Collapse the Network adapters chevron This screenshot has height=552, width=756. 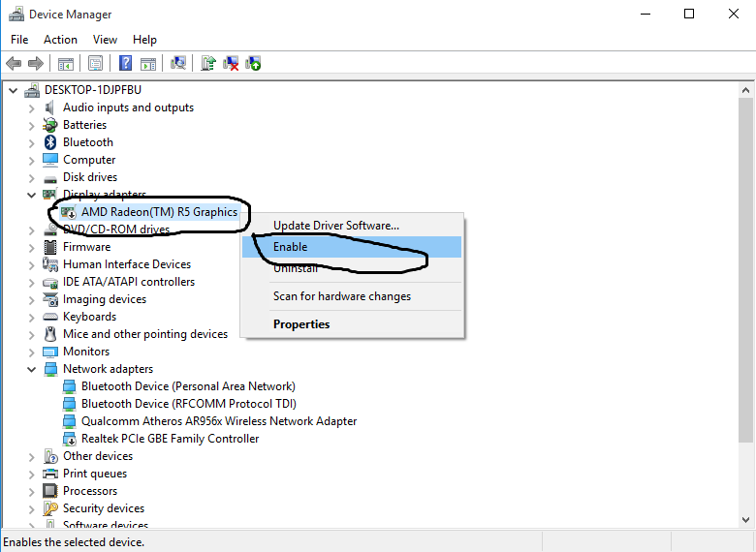click(31, 369)
